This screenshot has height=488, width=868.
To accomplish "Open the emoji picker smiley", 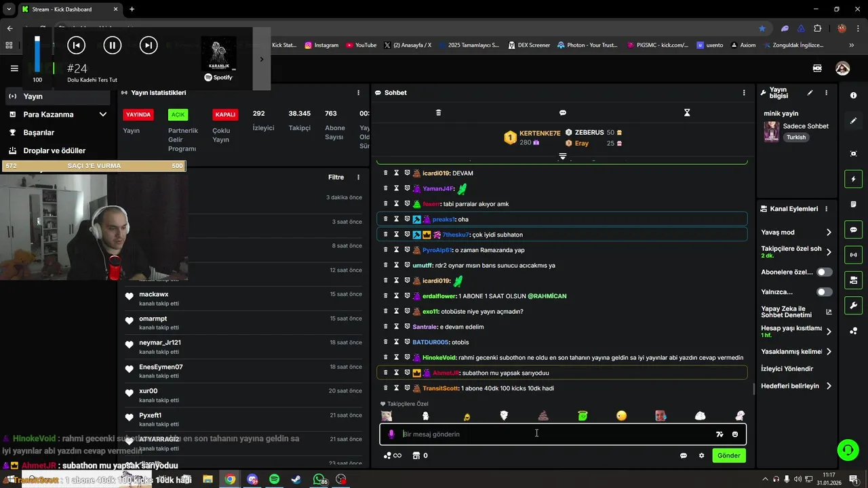I will 735,434.
